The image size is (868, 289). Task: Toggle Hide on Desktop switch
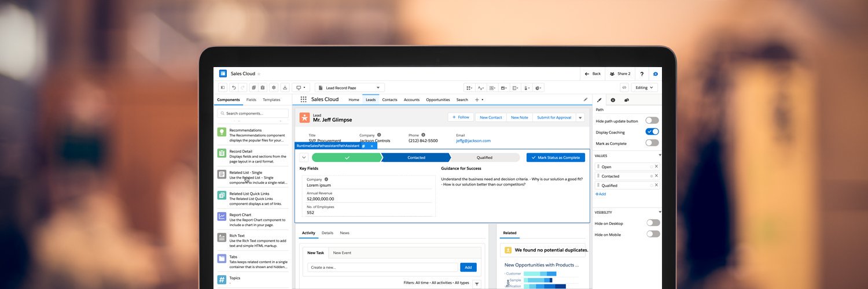(653, 223)
